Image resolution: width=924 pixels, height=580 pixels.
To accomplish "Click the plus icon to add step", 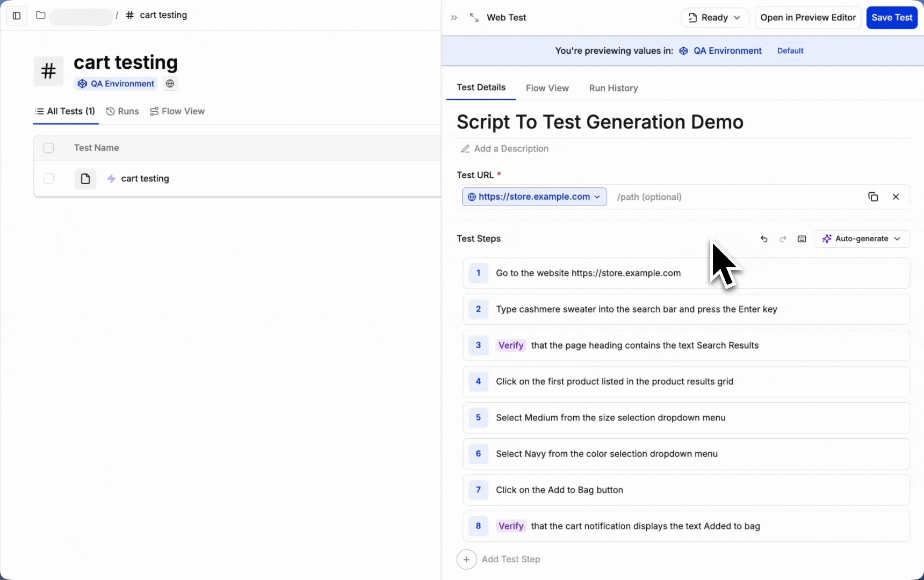I will 466,560.
